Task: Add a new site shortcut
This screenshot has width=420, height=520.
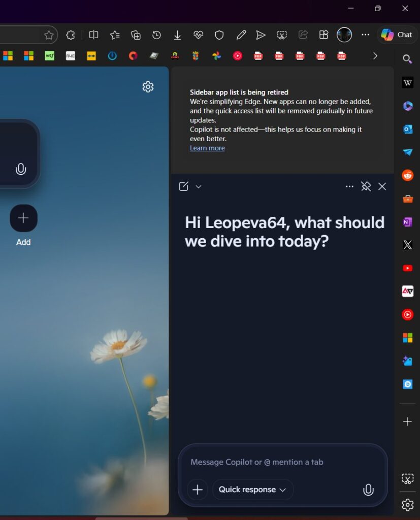Action: [x=23, y=218]
